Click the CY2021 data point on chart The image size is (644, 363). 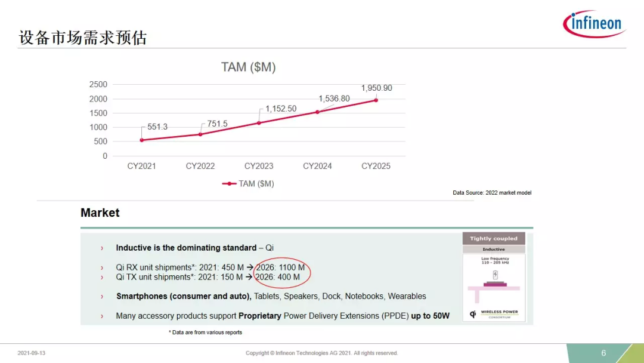tap(142, 140)
